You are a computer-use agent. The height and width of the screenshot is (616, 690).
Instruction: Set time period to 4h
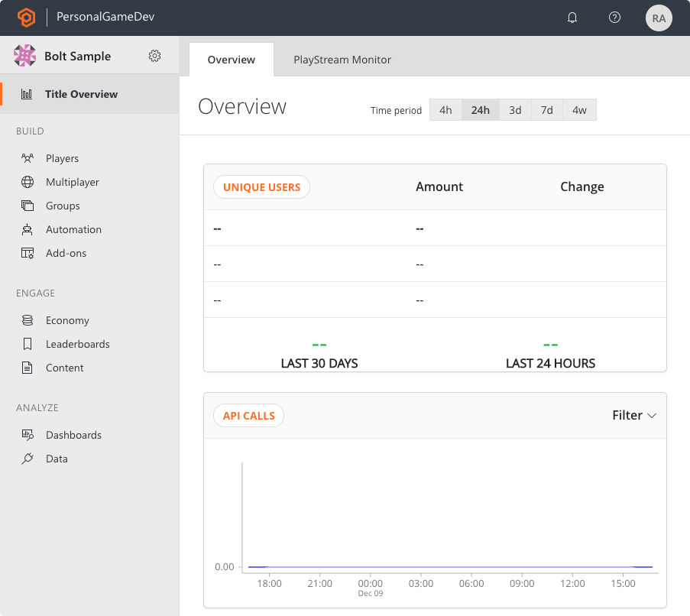(x=445, y=110)
